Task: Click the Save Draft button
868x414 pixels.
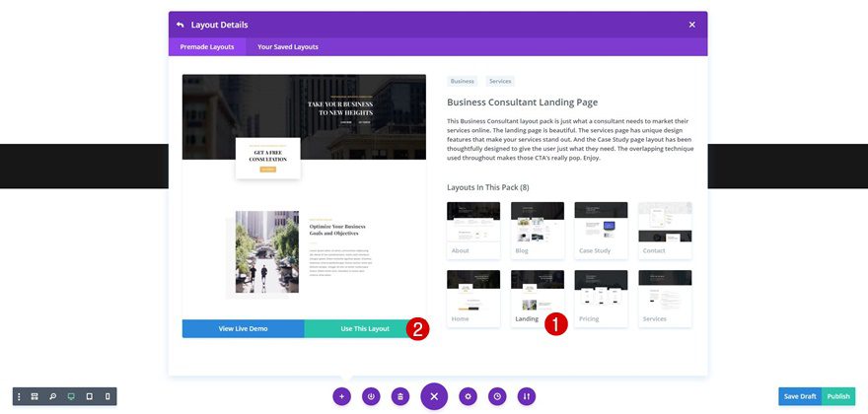Action: (x=800, y=396)
